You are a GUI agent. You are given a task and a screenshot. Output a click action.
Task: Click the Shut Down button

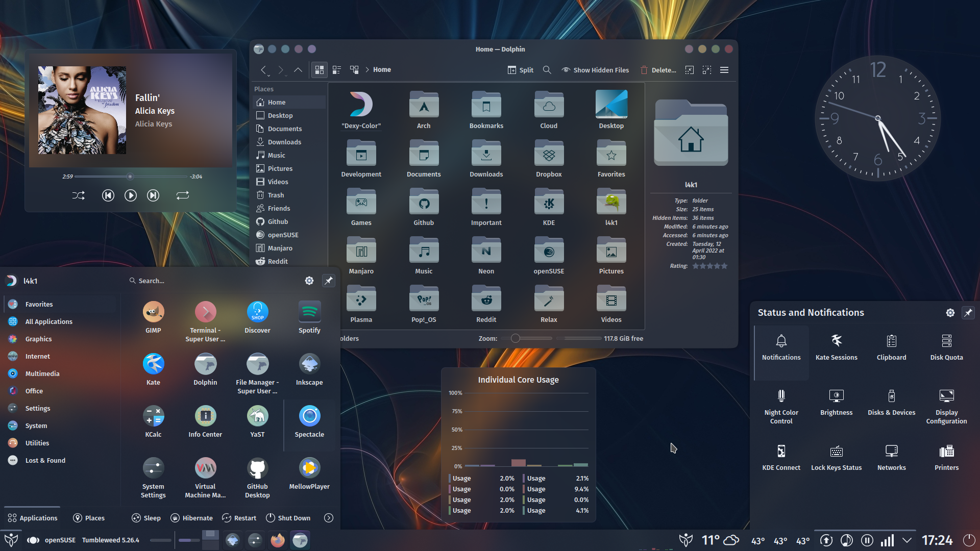(x=288, y=518)
